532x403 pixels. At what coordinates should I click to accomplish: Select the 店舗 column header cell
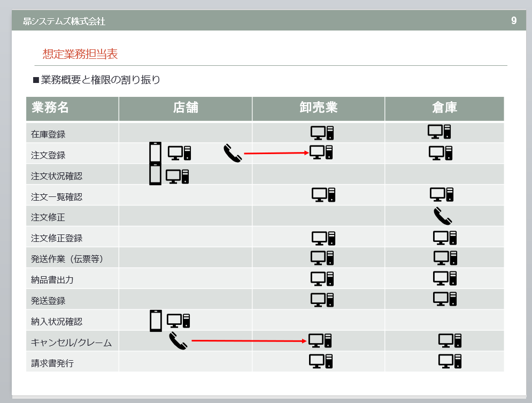click(x=186, y=108)
